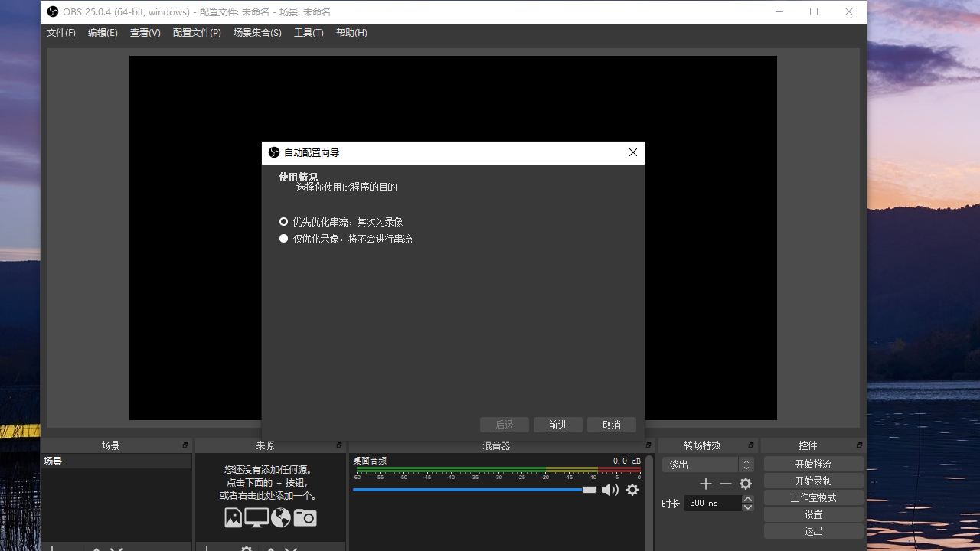This screenshot has height=551, width=980.
Task: Mute desktop audio via the speaker icon
Action: (x=609, y=490)
